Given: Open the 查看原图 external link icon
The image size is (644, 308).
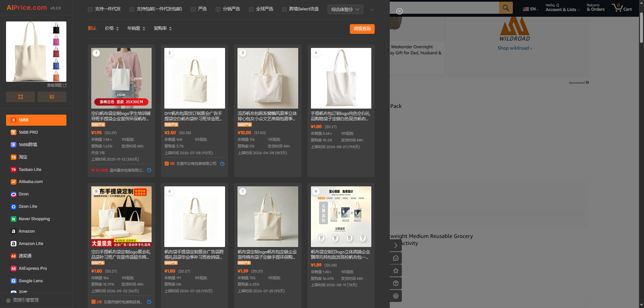Looking at the screenshot, I should 65,85.
